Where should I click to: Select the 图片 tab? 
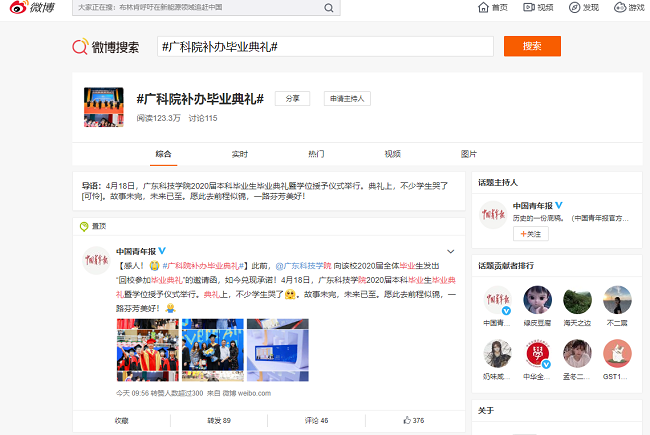[468, 154]
